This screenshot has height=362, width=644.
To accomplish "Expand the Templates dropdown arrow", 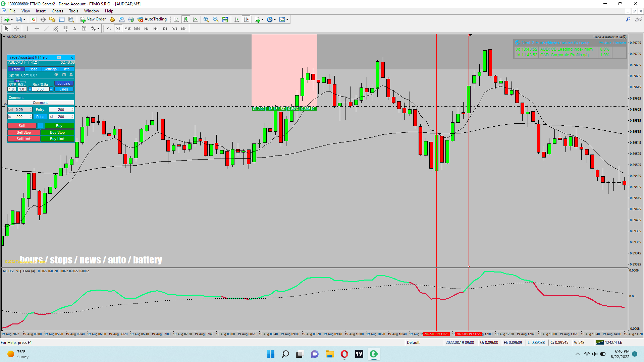I will (x=287, y=19).
